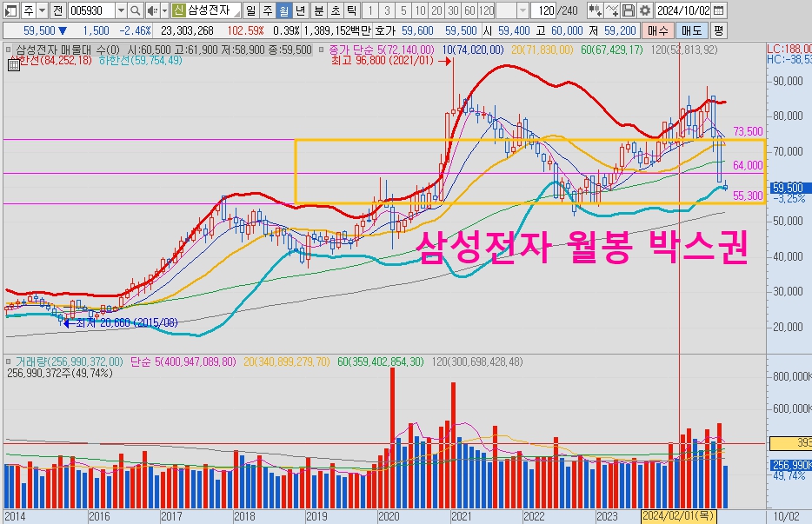Image resolution: width=812 pixels, height=524 pixels.
Task: Toggle the 거래량 volume legend square
Action: pos(9,361)
